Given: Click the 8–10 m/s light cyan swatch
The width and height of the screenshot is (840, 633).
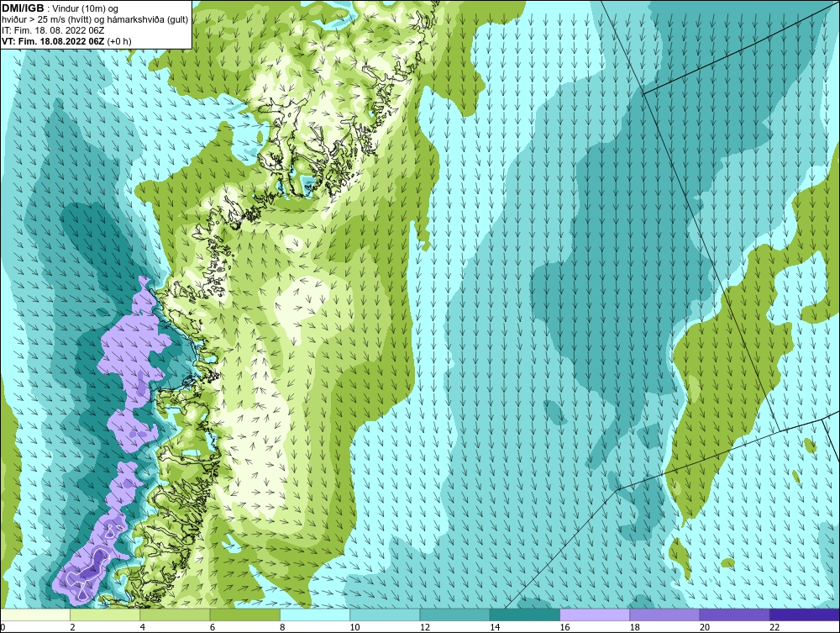Looking at the screenshot, I should tap(315, 615).
